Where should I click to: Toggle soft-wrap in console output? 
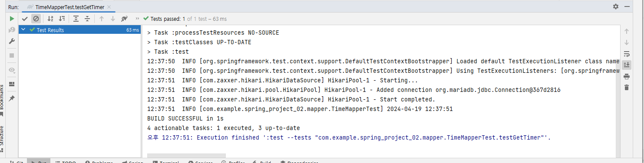point(626,54)
